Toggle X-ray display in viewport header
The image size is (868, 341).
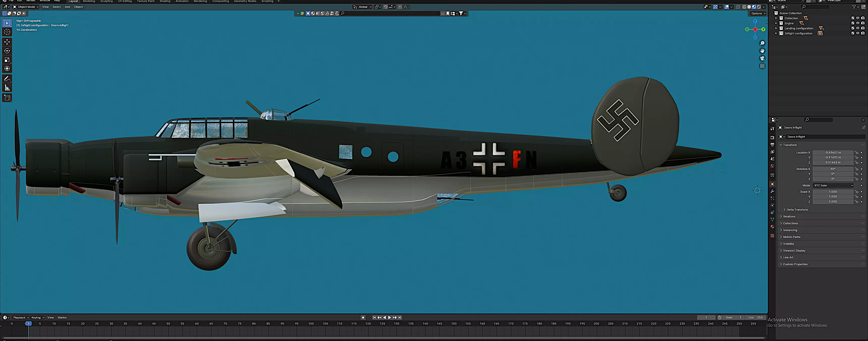point(738,7)
